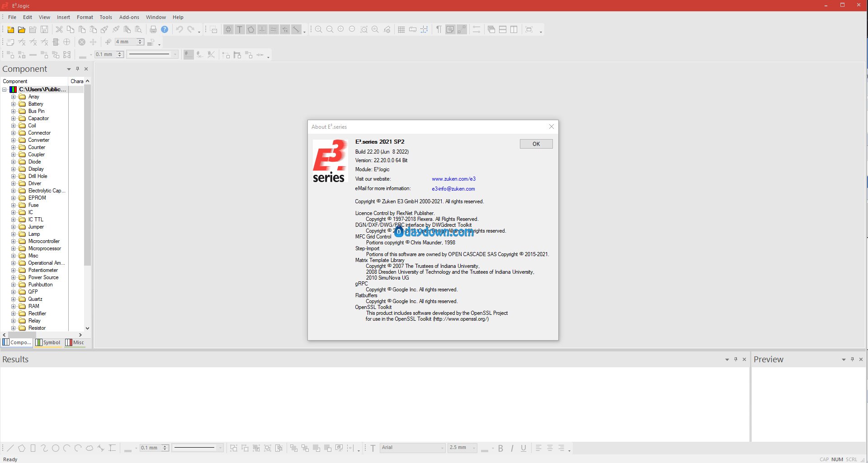Click the line color swatch in bottom toolbar

128,449
